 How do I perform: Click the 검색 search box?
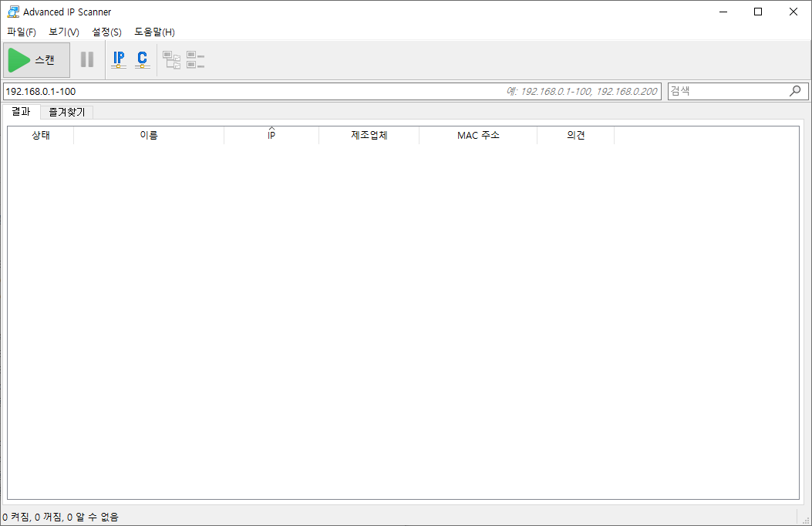pyautogui.click(x=738, y=91)
